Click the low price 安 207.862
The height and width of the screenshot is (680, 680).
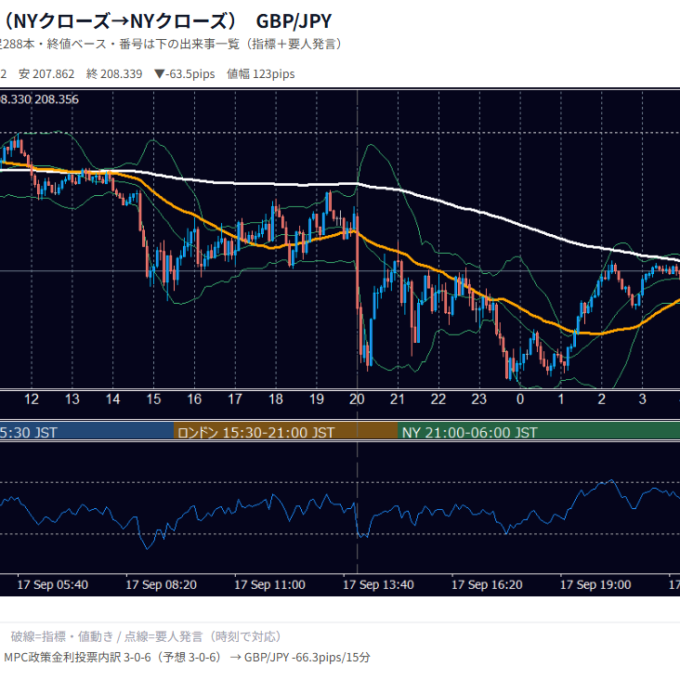pos(46,74)
